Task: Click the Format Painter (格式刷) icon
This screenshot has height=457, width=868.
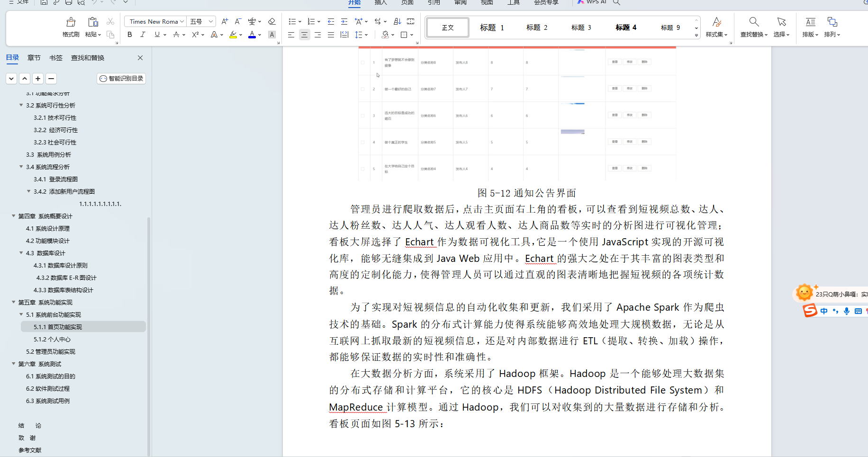Action: point(71,22)
